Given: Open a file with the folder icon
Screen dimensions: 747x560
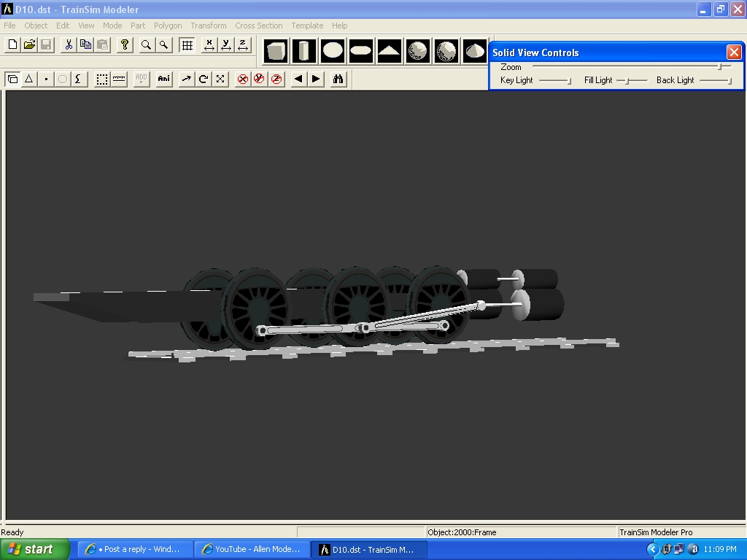Looking at the screenshot, I should tap(29, 45).
